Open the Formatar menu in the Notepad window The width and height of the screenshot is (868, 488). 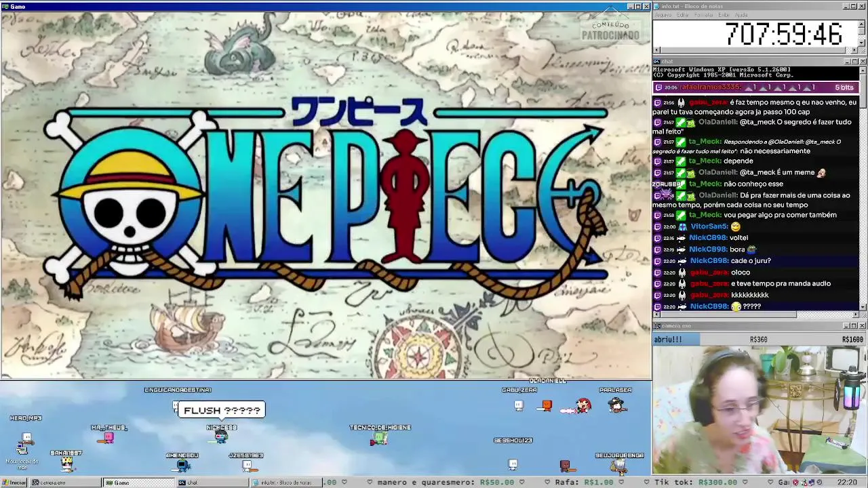pyautogui.click(x=703, y=15)
